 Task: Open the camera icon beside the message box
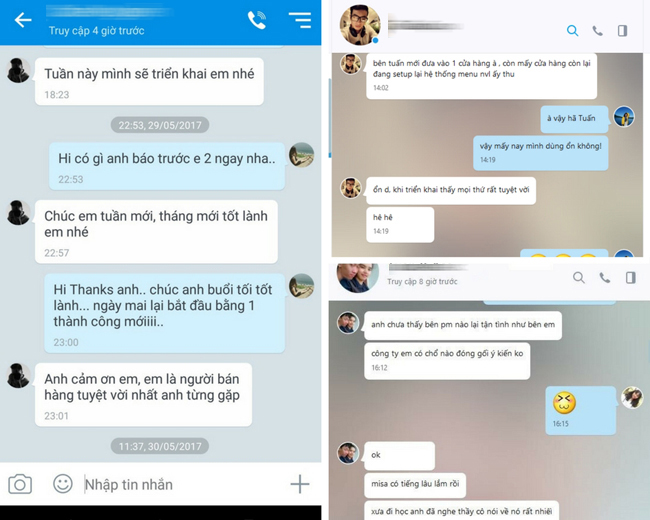pos(20,484)
